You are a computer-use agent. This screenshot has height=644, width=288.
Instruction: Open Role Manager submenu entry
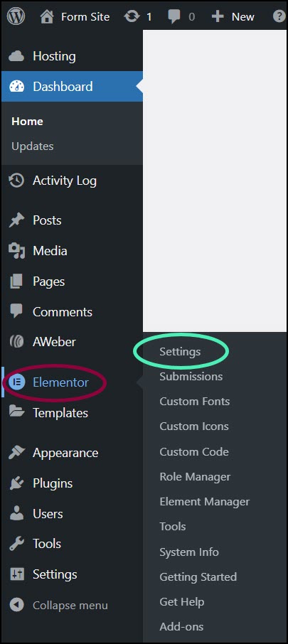click(x=195, y=476)
